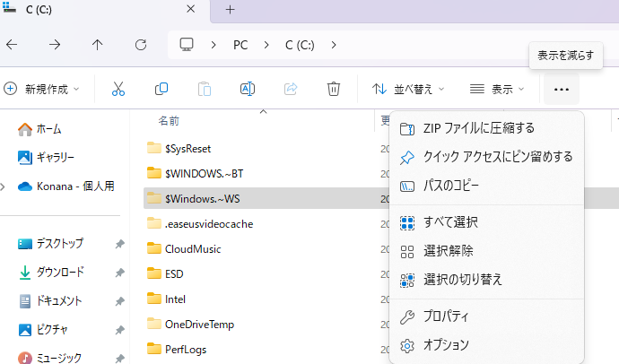Open プロパティ from menu
Image resolution: width=619 pixels, height=364 pixels.
(x=486, y=316)
